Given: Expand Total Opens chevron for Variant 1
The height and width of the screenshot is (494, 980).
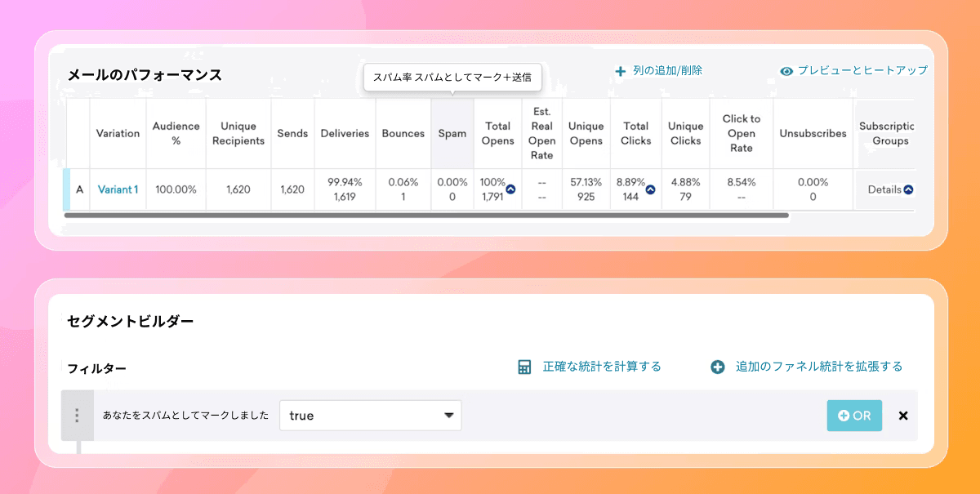Looking at the screenshot, I should pyautogui.click(x=511, y=189).
